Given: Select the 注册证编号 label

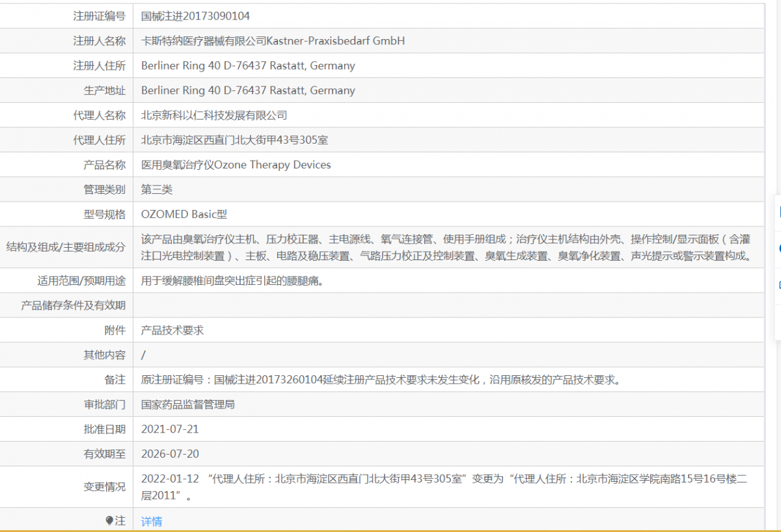Looking at the screenshot, I should point(99,16).
